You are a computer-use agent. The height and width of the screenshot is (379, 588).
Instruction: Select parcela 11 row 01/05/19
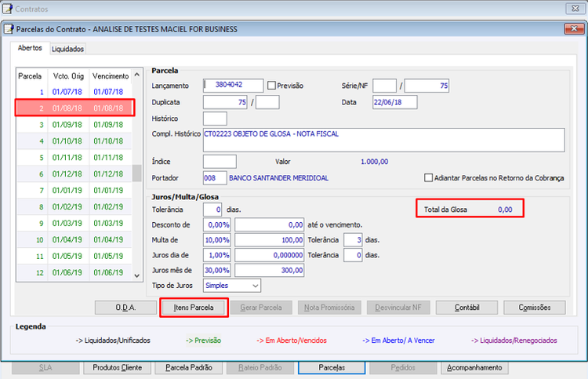[x=74, y=257]
